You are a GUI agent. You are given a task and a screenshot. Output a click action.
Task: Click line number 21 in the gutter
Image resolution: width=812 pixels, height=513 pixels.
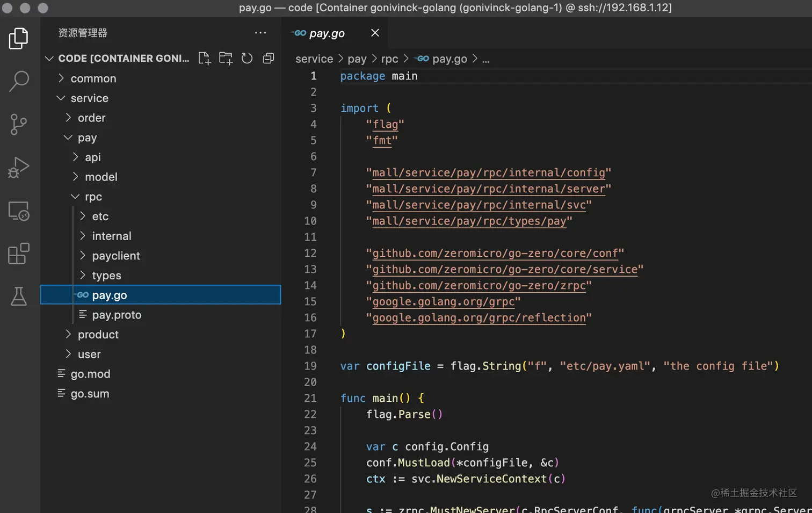point(310,399)
